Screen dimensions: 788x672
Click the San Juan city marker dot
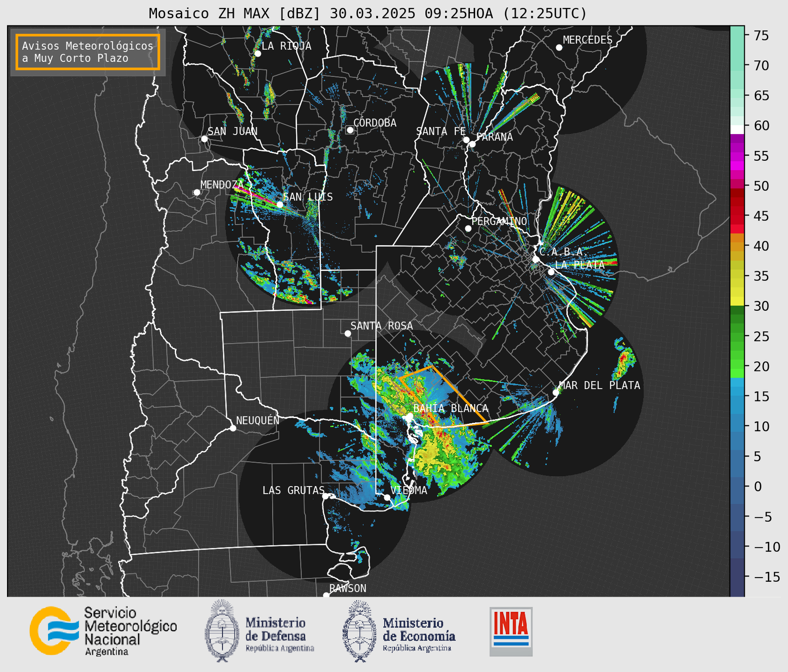pos(204,139)
